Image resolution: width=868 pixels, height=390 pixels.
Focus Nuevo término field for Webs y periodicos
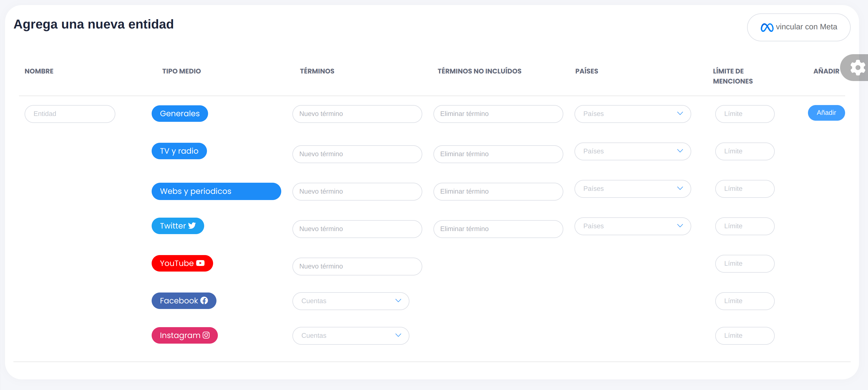tap(357, 191)
